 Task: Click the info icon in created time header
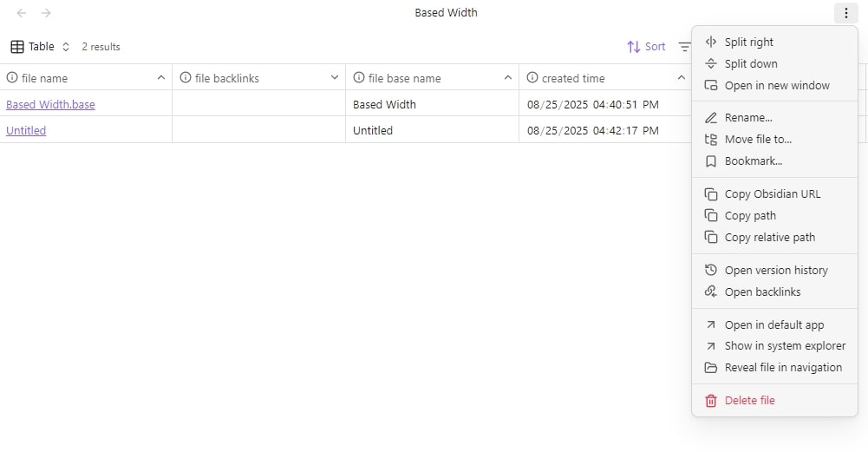(532, 77)
